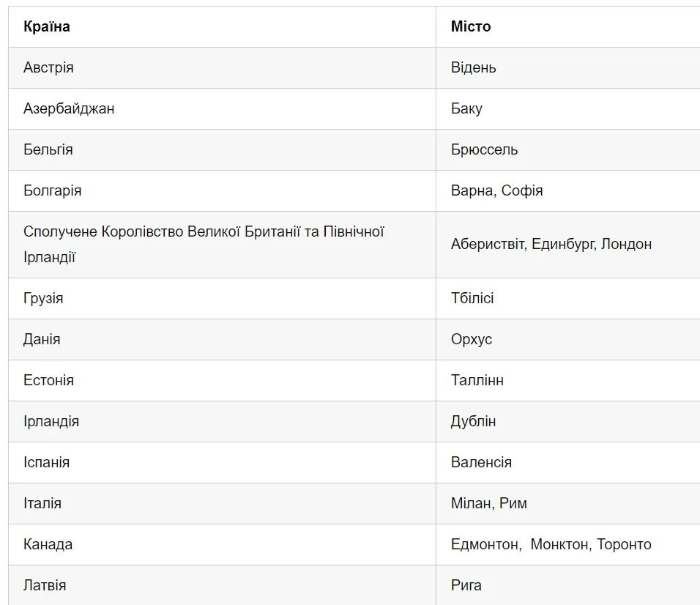Click the 'Орхус' city cell
The image size is (700, 605).
[x=472, y=339]
